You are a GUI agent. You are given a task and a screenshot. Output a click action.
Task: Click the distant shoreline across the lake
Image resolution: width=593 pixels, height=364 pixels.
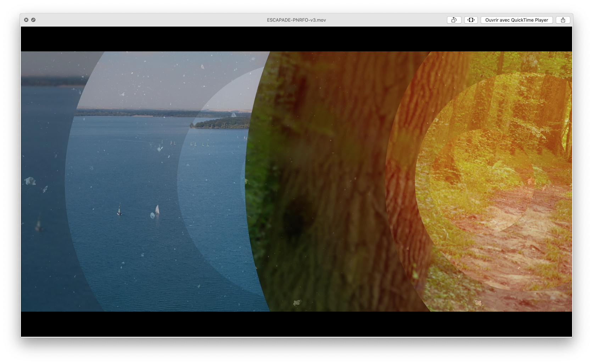pos(142,113)
